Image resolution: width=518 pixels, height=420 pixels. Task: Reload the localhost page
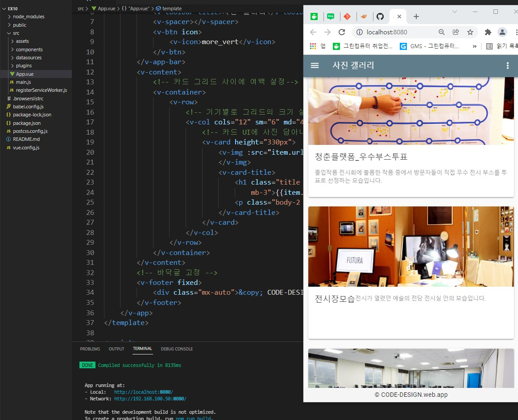tap(342, 32)
